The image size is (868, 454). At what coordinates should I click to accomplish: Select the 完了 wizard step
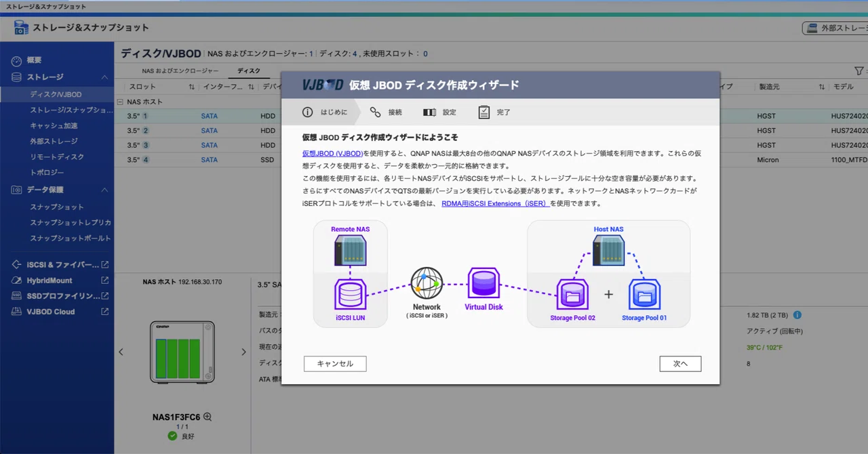coord(494,112)
